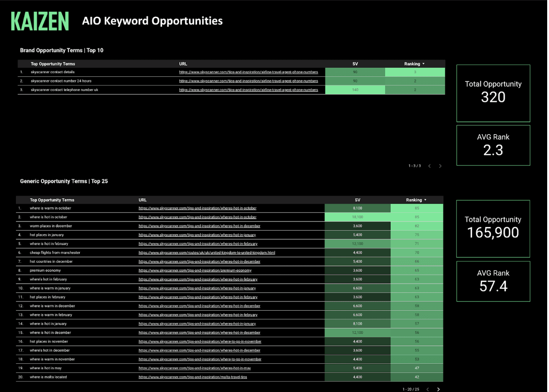Sort Brand table by SV column header
The width and height of the screenshot is (549, 392).
pos(355,64)
